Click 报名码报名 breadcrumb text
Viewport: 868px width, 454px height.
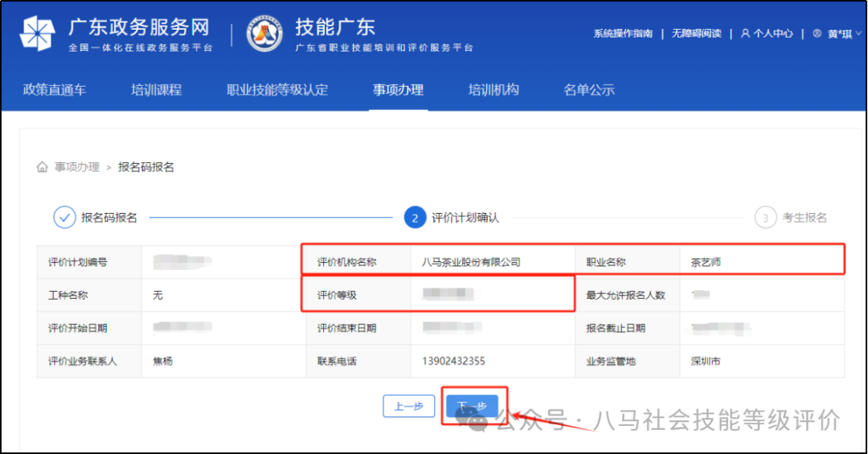[x=146, y=166]
